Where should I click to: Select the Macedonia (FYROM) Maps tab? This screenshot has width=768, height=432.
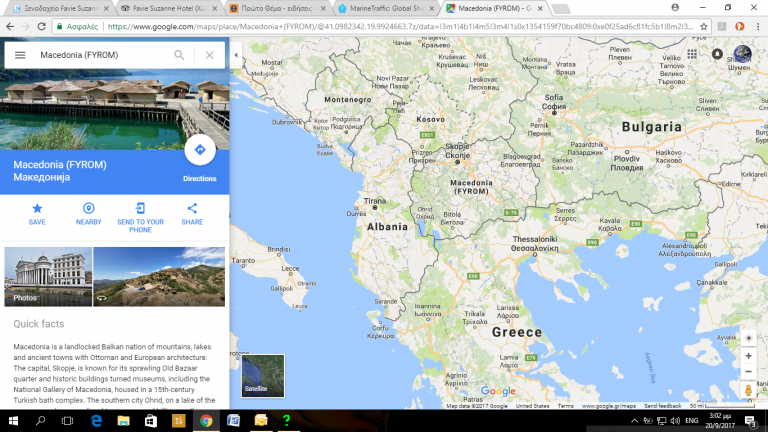tap(495, 8)
